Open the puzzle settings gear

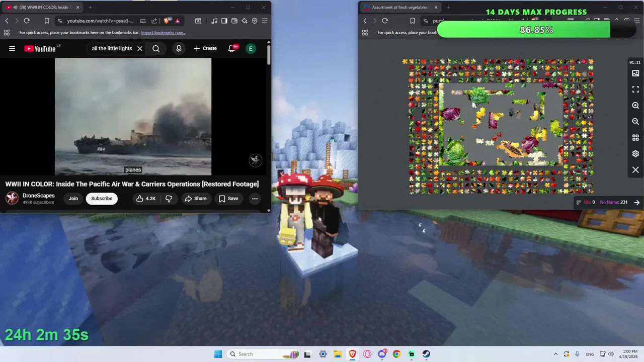[x=635, y=154]
